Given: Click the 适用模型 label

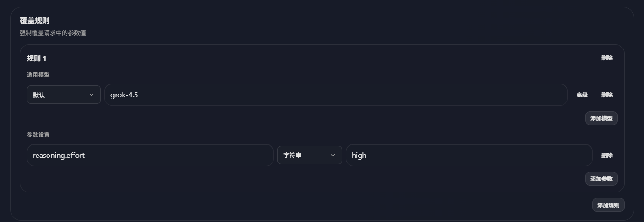Looking at the screenshot, I should pos(38,75).
